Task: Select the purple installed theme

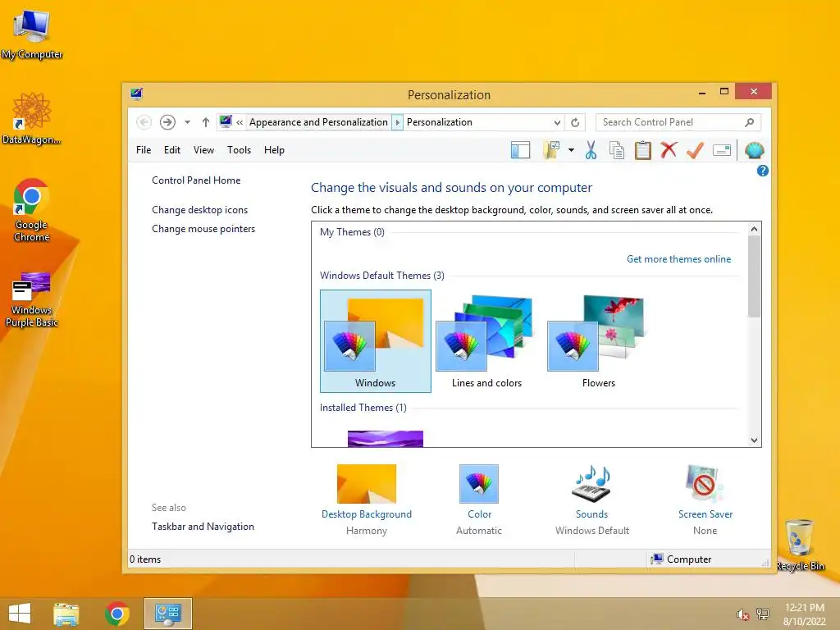Action: point(386,439)
